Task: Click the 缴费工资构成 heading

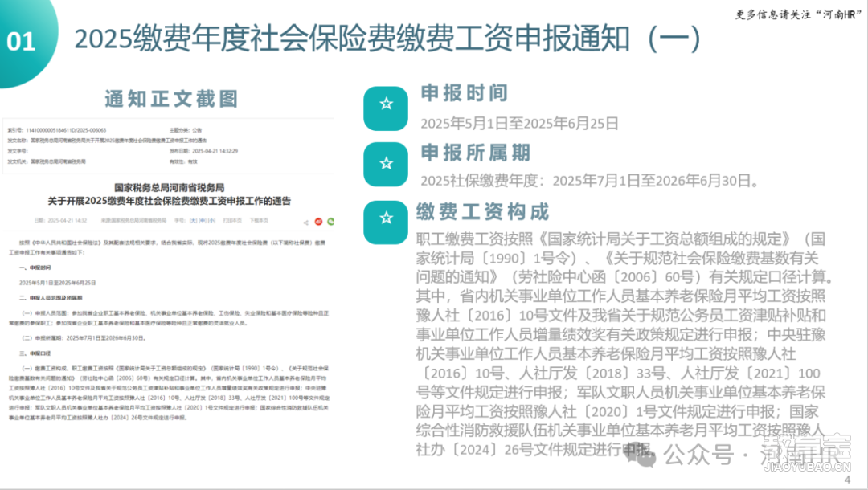Action: click(483, 212)
